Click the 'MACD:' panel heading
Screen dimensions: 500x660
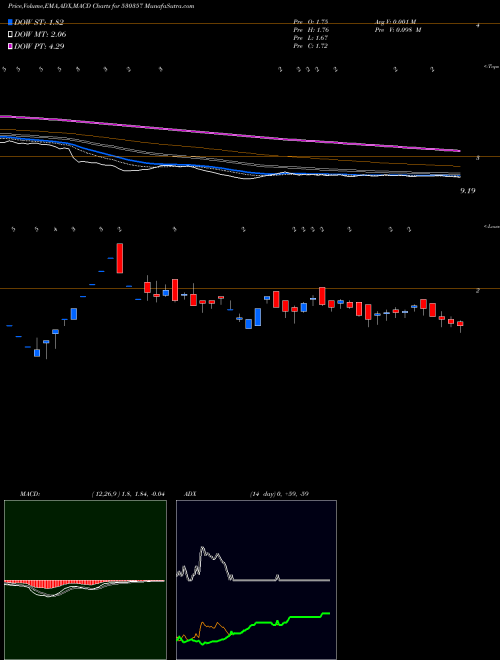(30, 494)
